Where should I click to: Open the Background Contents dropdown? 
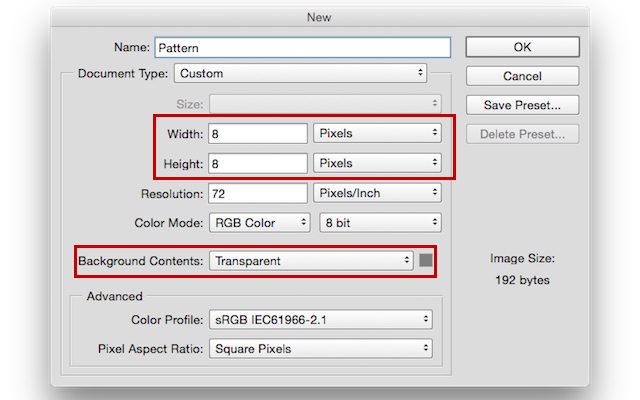point(310,261)
